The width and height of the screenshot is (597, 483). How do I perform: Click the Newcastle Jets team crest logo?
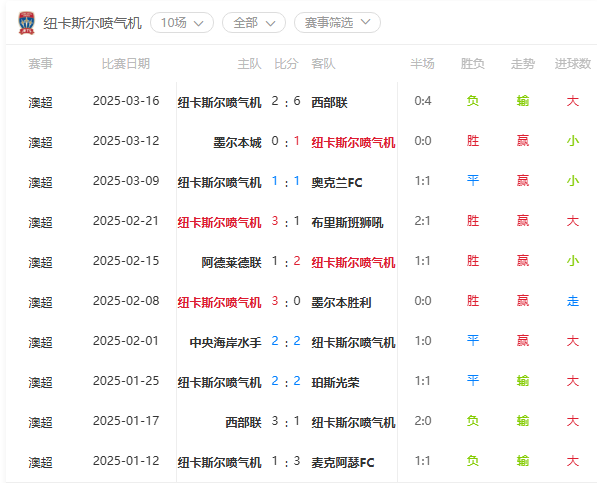click(27, 23)
